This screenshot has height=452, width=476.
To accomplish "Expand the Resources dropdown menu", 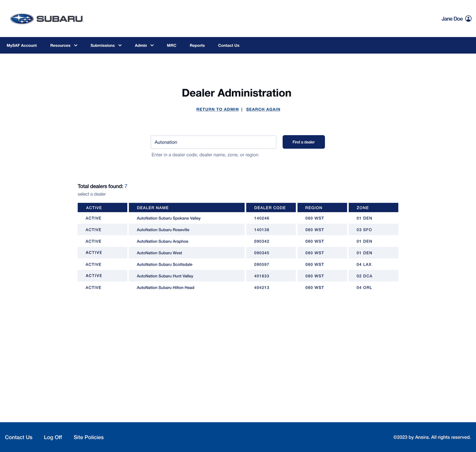I will (x=64, y=46).
